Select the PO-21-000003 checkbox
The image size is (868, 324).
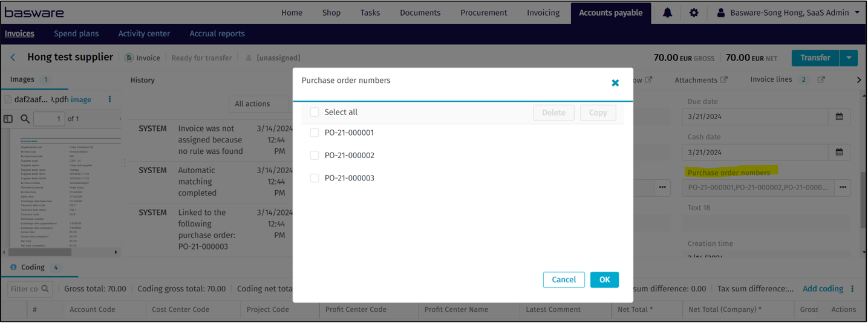[x=315, y=178]
